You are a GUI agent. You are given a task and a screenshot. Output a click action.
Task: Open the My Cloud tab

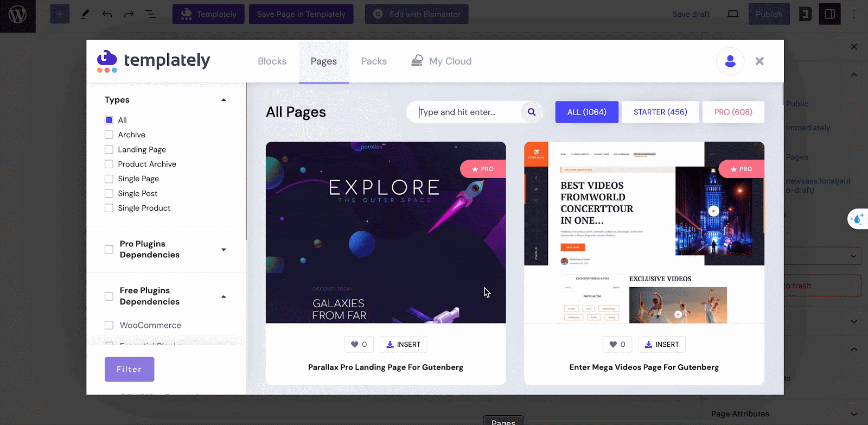pyautogui.click(x=442, y=61)
